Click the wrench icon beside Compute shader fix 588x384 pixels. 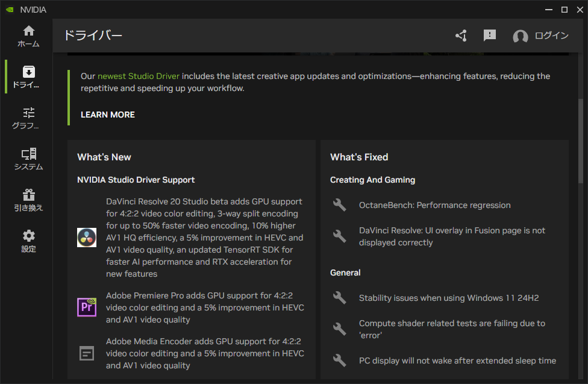click(340, 329)
